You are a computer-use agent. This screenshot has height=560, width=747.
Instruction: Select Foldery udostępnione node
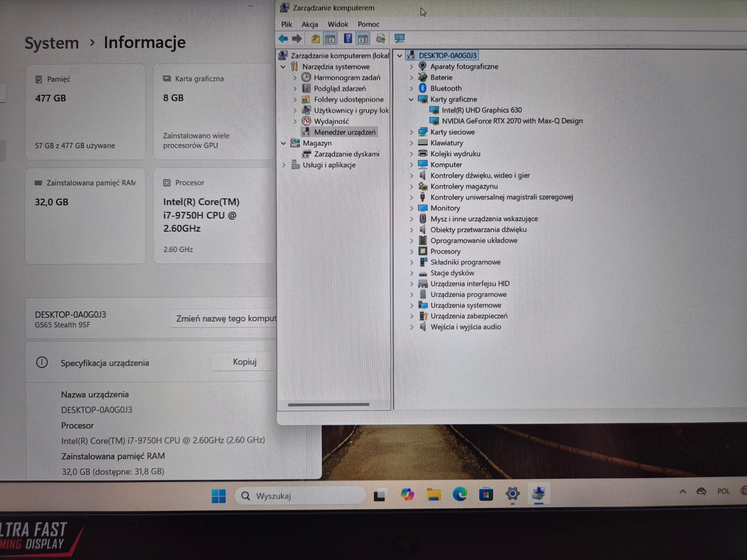point(348,100)
